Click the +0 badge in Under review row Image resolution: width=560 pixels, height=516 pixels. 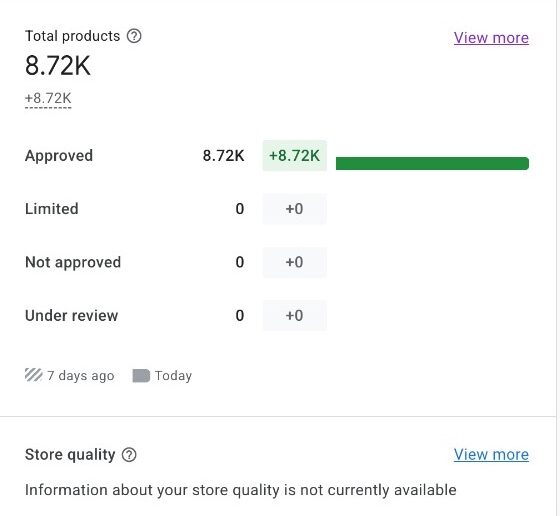tap(295, 315)
